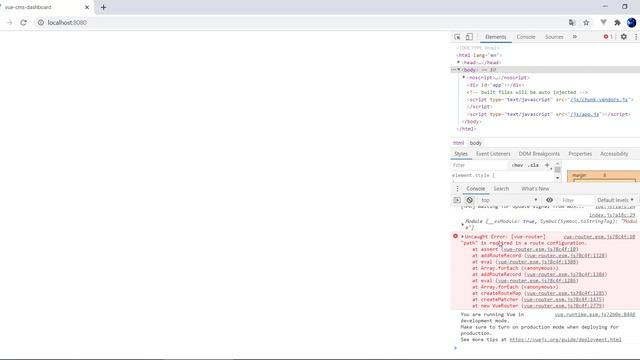Open the drawer three-dot menu
Image resolution: width=640 pixels, height=360 pixels.
[457, 189]
